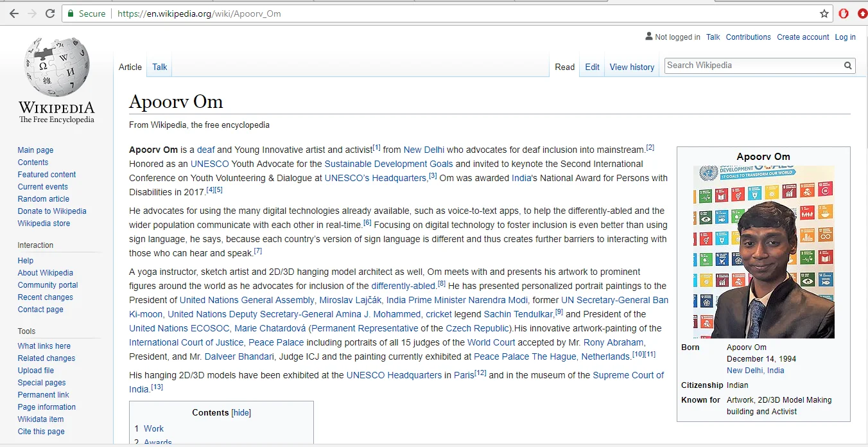Open the View history tab
The image size is (868, 447).
point(632,67)
